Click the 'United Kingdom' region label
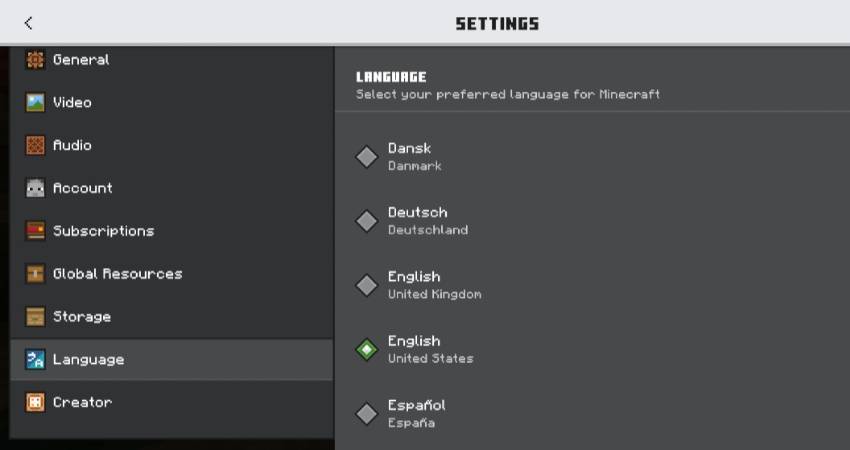 pos(434,294)
